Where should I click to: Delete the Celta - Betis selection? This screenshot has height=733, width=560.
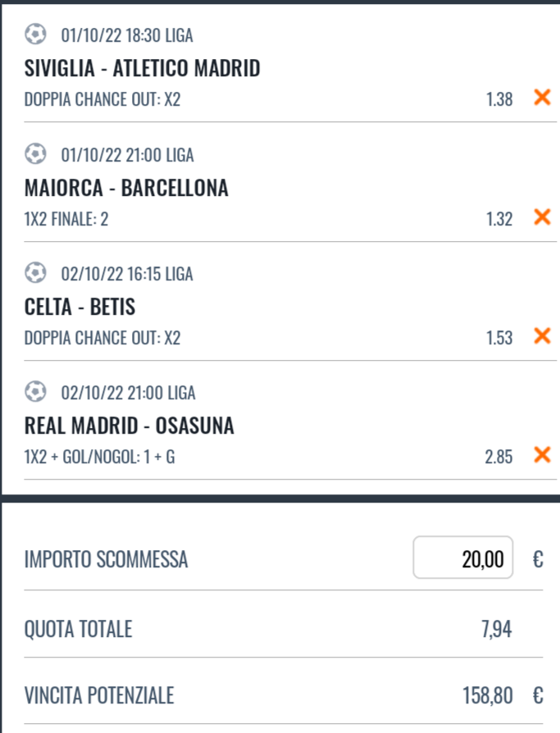(x=542, y=335)
